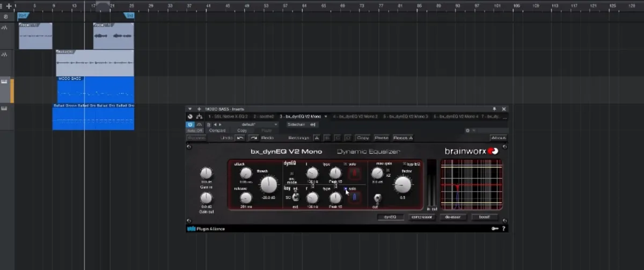Open help with question mark icon
This screenshot has height=270, width=644.
coord(503,229)
